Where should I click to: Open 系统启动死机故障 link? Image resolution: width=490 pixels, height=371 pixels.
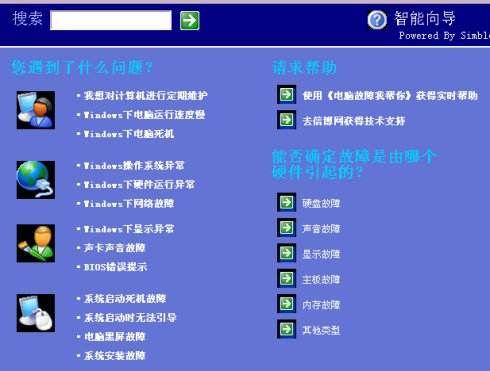(x=125, y=298)
